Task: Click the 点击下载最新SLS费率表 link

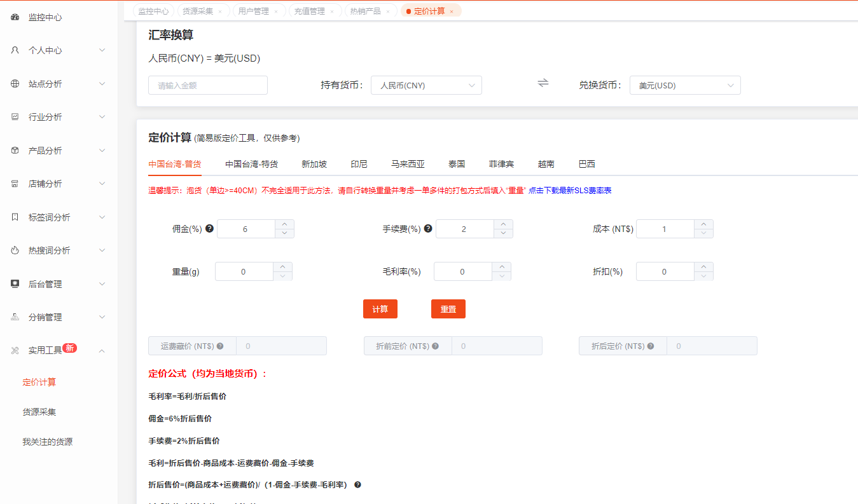Action: [571, 189]
